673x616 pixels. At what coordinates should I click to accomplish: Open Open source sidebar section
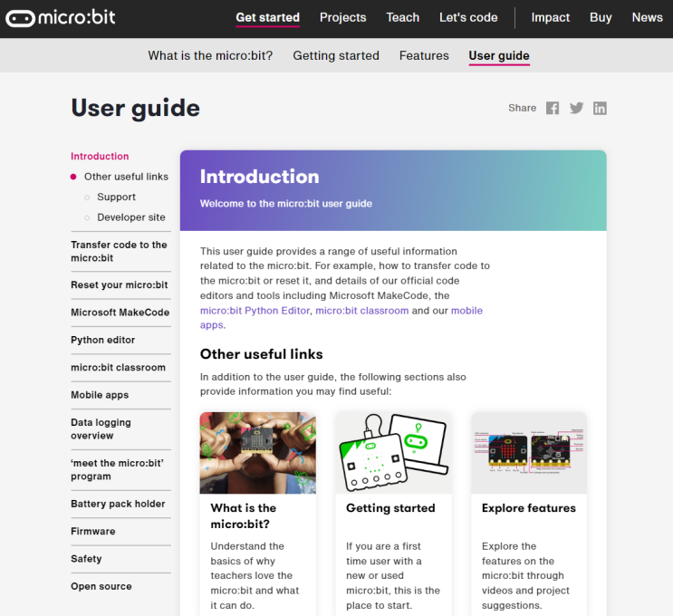(101, 586)
